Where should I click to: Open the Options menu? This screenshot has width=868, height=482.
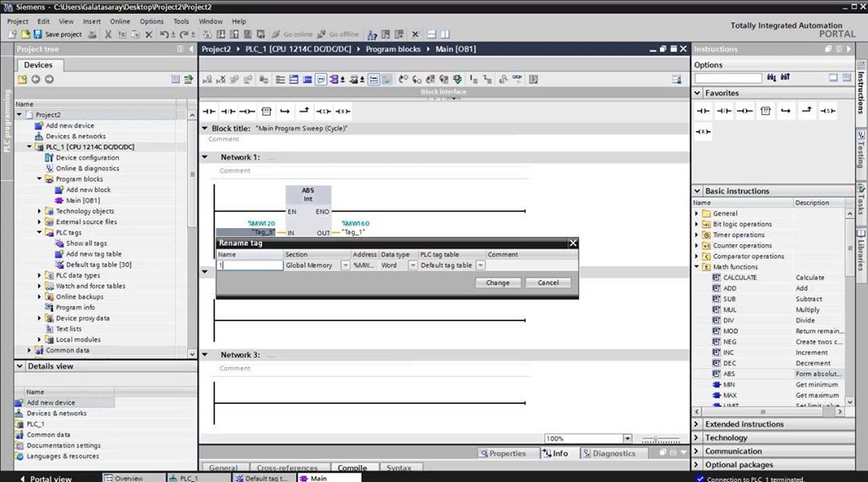[152, 22]
